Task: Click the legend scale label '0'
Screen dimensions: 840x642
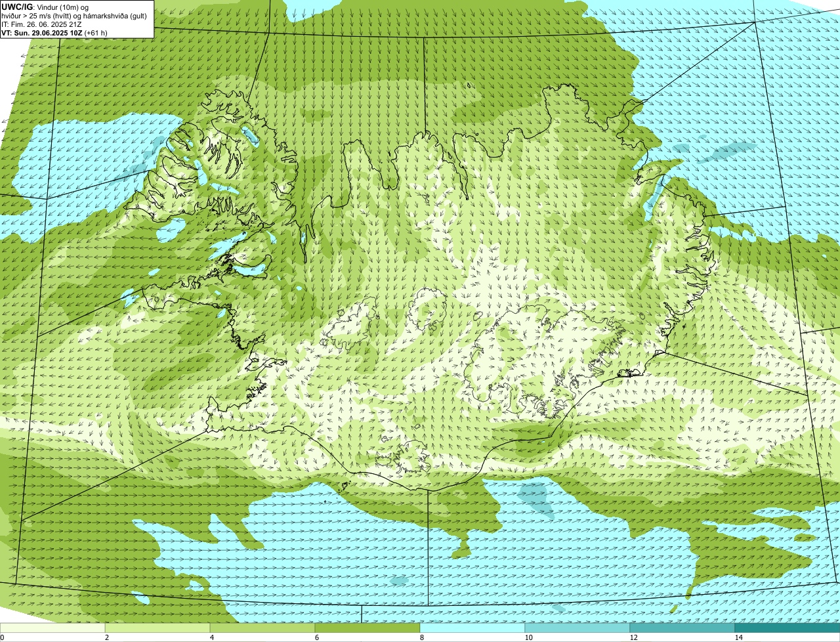Action: 2,637
